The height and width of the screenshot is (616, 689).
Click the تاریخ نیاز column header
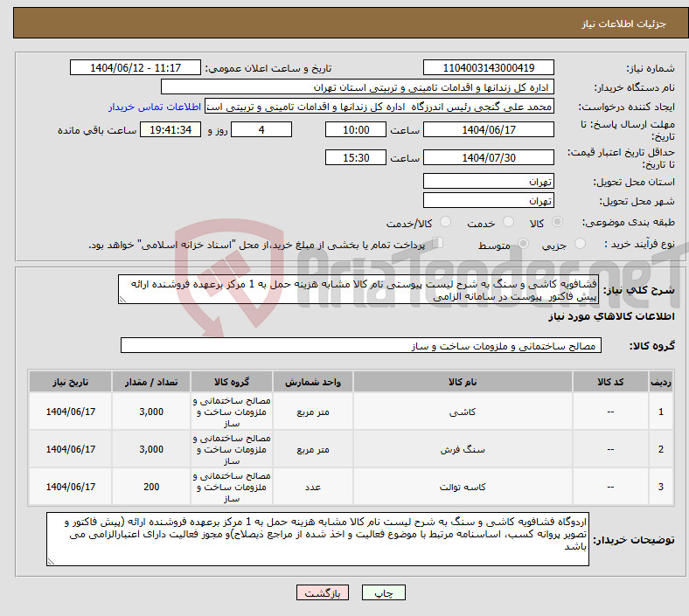coord(70,382)
